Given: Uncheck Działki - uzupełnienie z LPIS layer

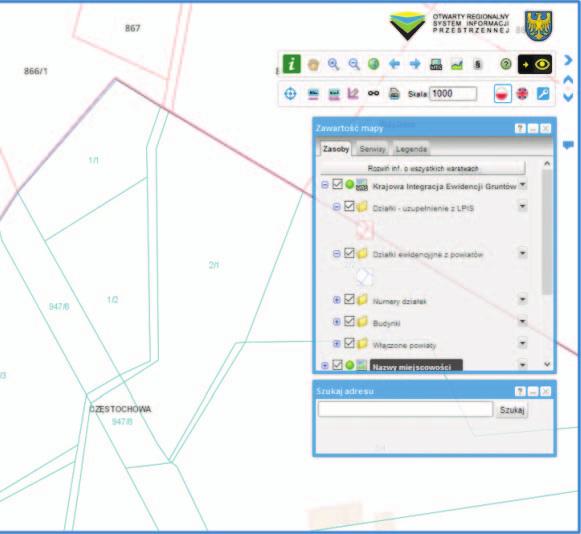Looking at the screenshot, I should point(349,206).
